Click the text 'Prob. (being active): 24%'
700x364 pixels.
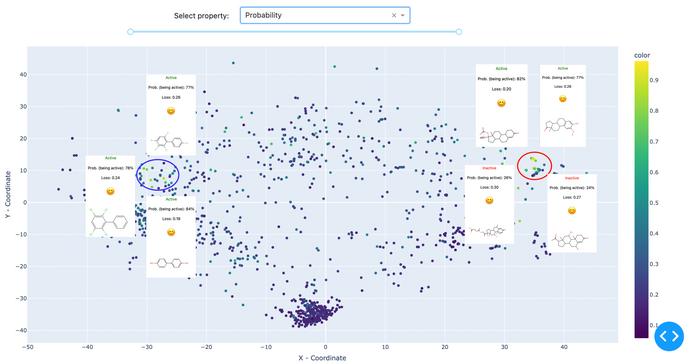pyautogui.click(x=572, y=188)
